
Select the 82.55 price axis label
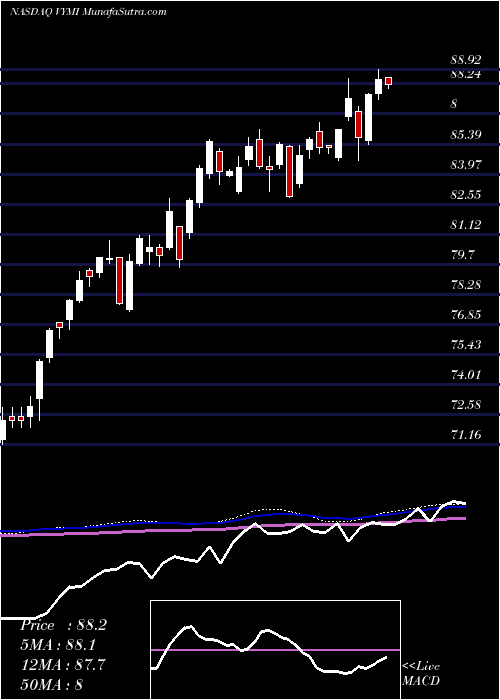coord(466,195)
